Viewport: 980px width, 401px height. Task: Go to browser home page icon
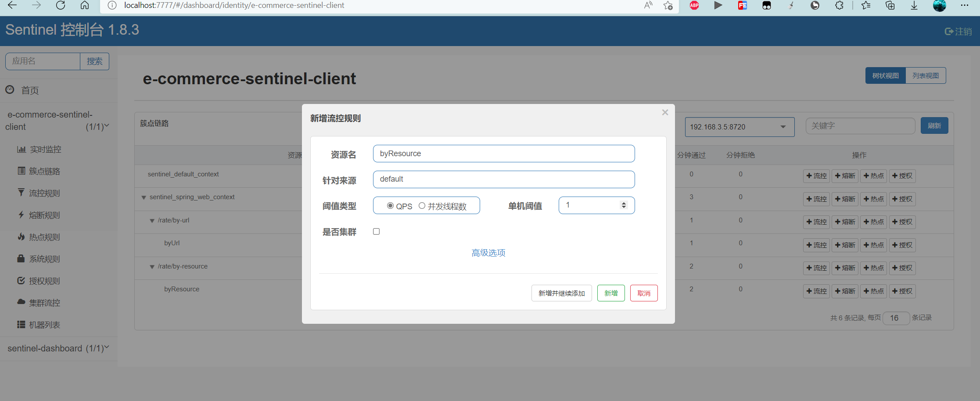[x=85, y=5]
